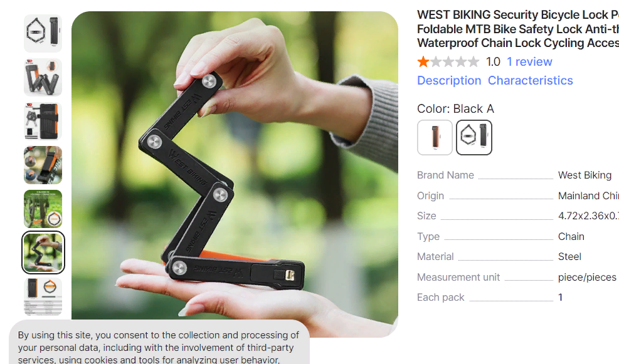Image resolution: width=619 pixels, height=364 pixels.
Task: Click the third gray rating star
Action: pos(448,61)
